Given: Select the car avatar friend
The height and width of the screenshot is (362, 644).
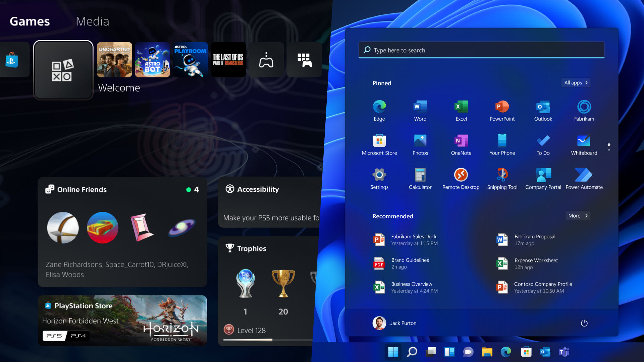Looking at the screenshot, I should click(x=102, y=228).
